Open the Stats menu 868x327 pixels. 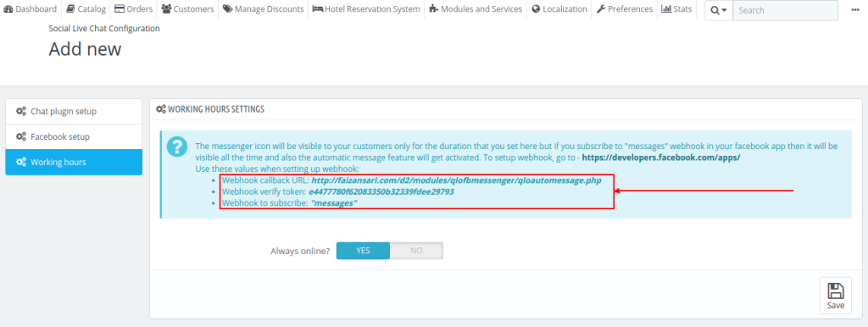(676, 8)
